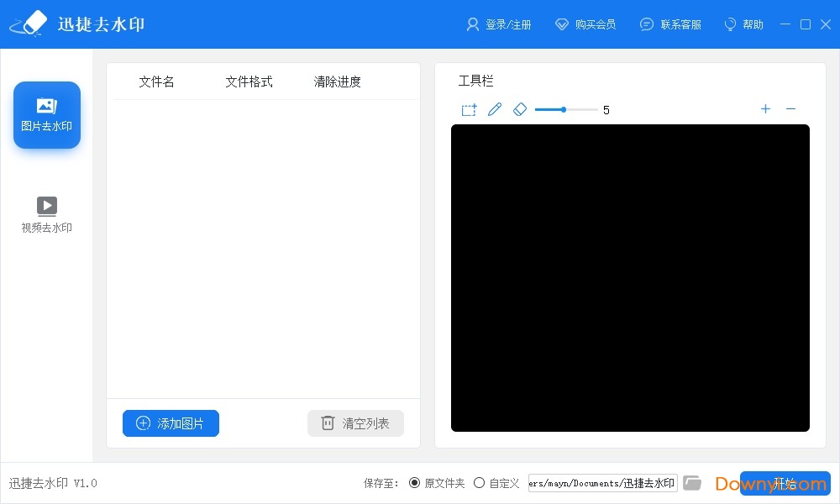840x504 pixels.
Task: Select the pen brush tool in toolbar
Action: point(495,109)
